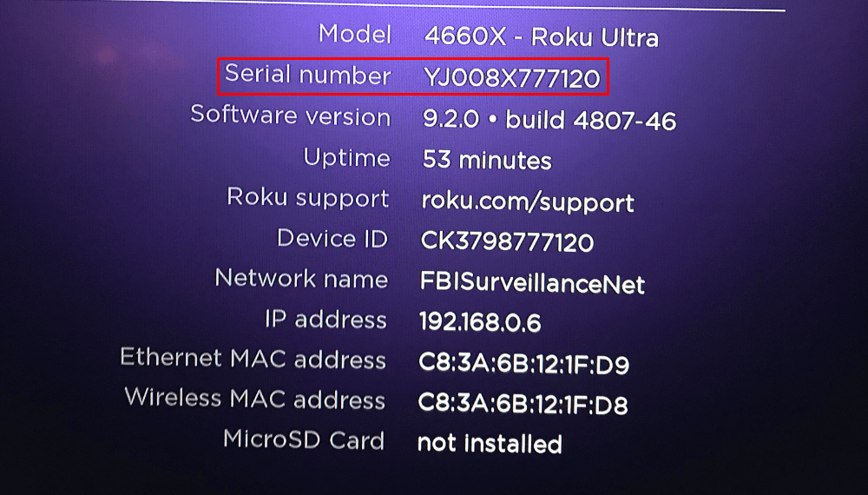Click the MicroSD Card label
Screen dimensions: 868x495
coord(304,439)
